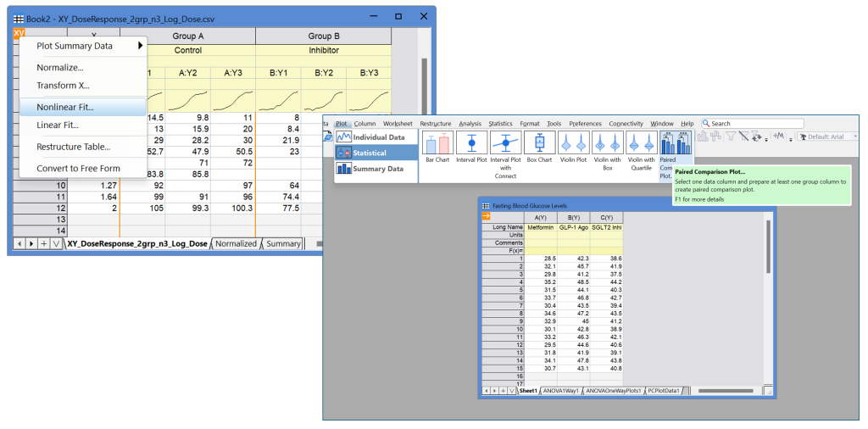Choose the Violin Plot icon

point(573,142)
